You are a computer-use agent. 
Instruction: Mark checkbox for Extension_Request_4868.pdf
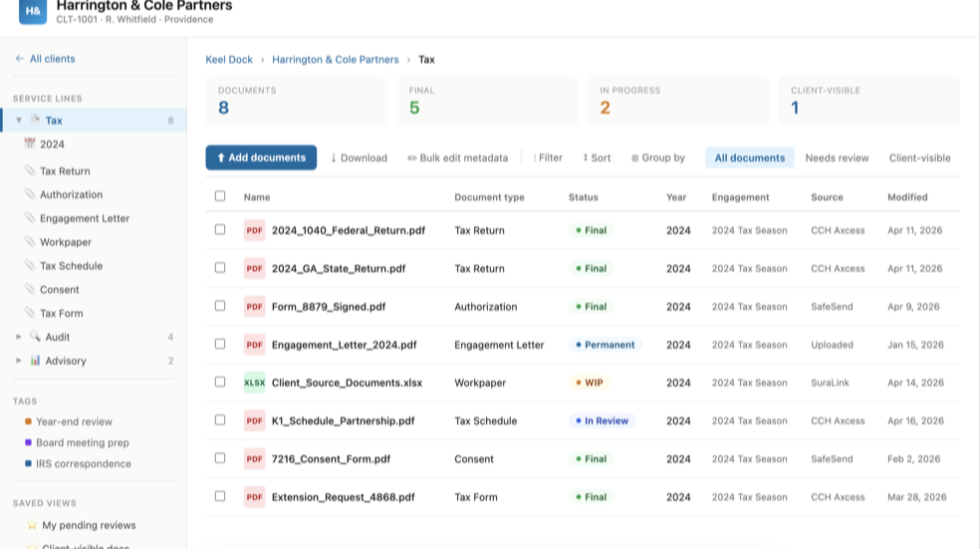(x=220, y=496)
